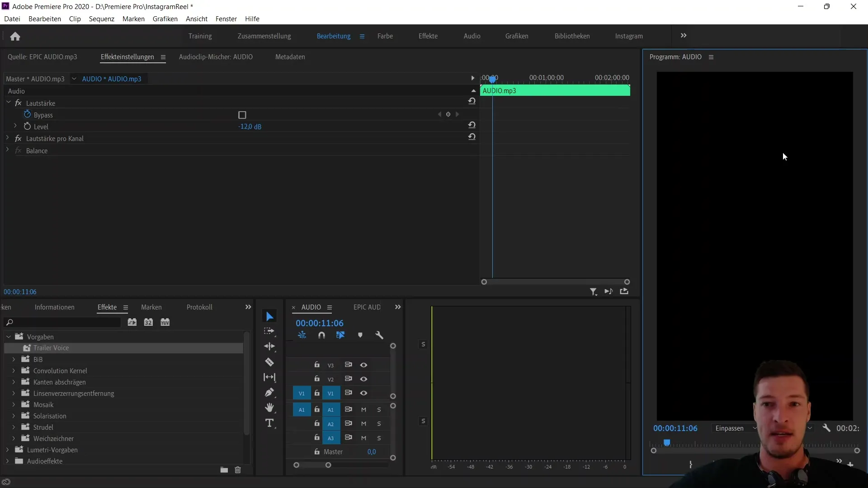
Task: Reset Lautstärke pro Kanal effect
Action: pos(472,137)
